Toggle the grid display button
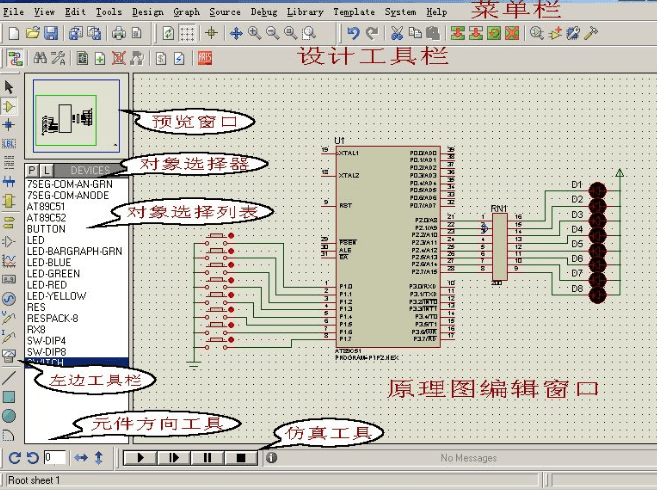 tap(187, 33)
